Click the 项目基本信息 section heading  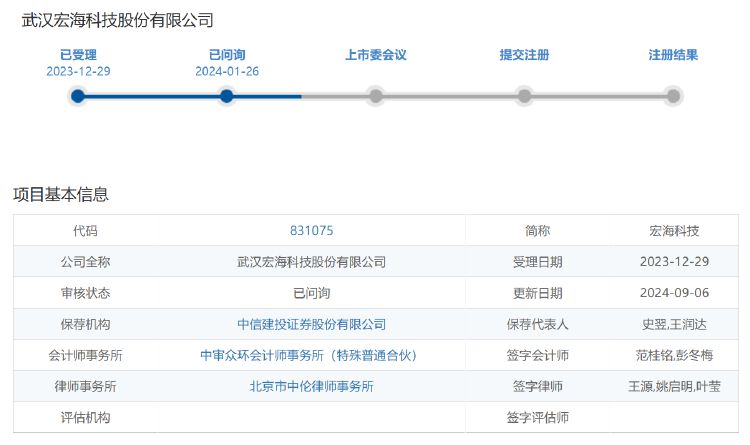[x=61, y=194]
